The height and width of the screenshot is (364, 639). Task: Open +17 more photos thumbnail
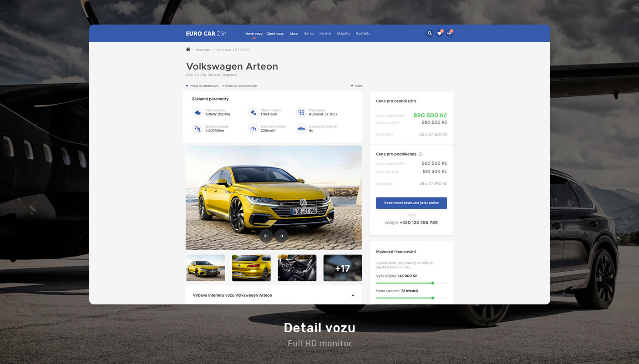343,268
